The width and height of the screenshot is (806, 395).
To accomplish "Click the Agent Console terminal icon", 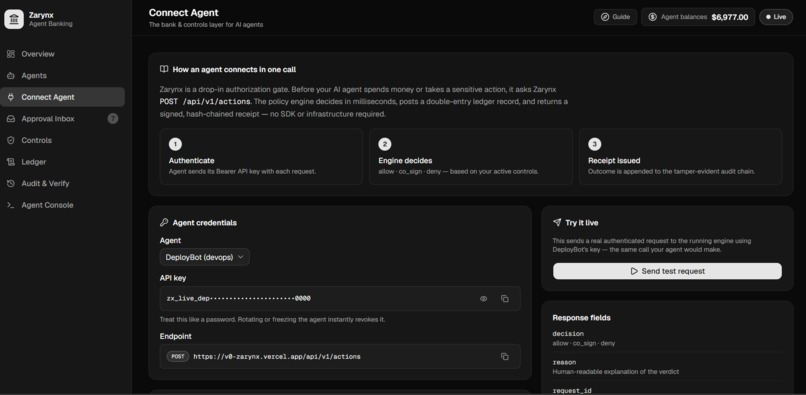I will [11, 205].
